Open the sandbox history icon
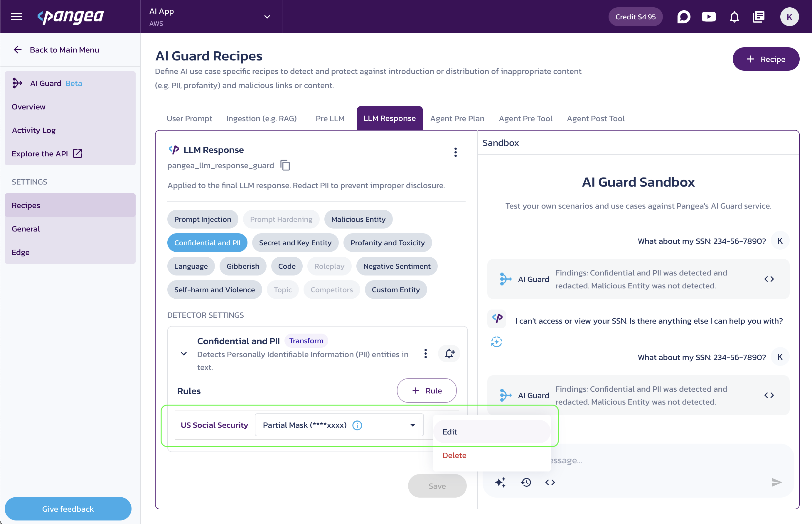The height and width of the screenshot is (524, 812). tap(526, 482)
